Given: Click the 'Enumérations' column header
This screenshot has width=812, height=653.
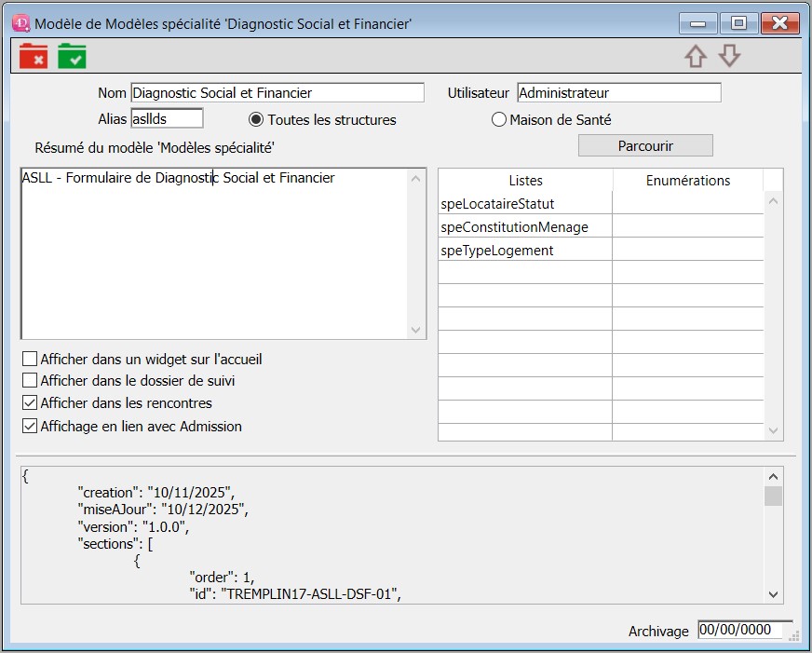Looking at the screenshot, I should pyautogui.click(x=687, y=181).
